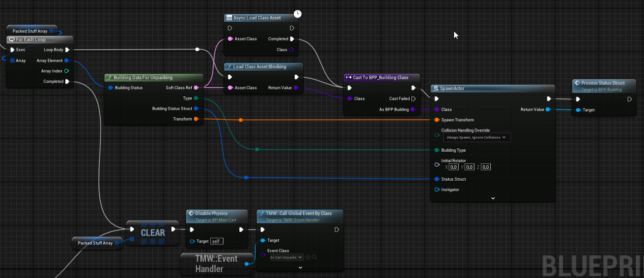Click the Loop Body exec pin
This screenshot has height=278, width=644.
tap(67, 50)
